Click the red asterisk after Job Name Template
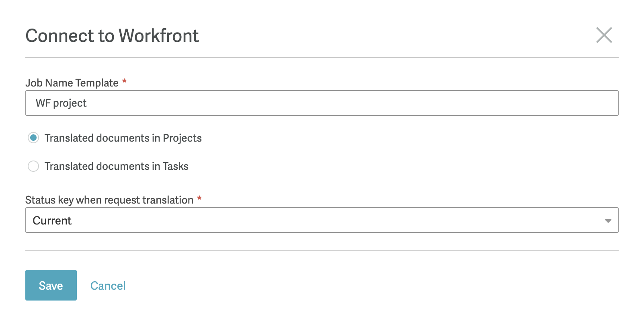 (x=124, y=81)
